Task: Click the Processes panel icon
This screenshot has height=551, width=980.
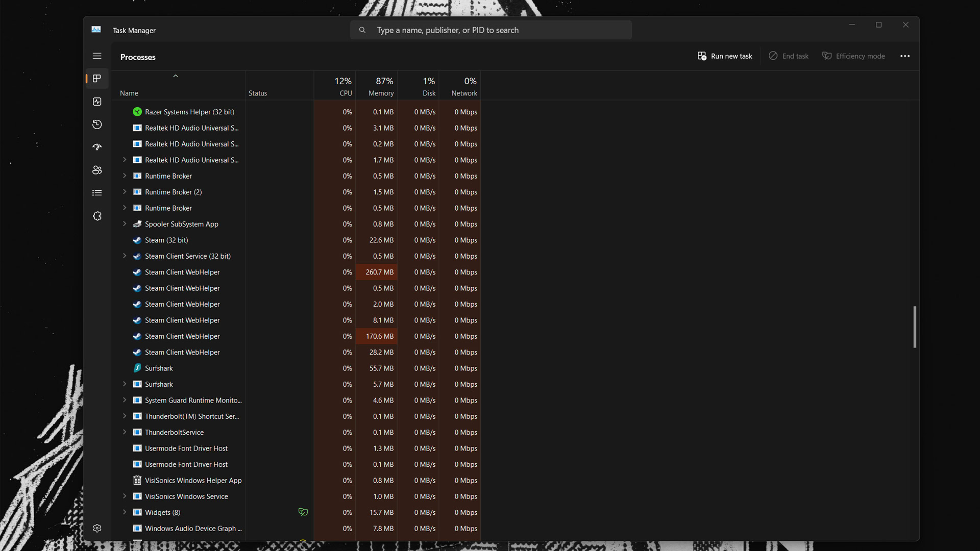Action: click(x=97, y=79)
